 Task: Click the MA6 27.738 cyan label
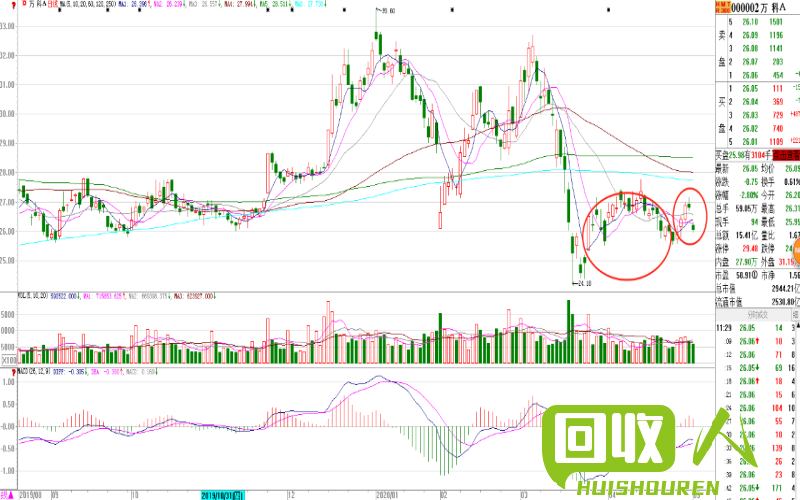pyautogui.click(x=310, y=4)
